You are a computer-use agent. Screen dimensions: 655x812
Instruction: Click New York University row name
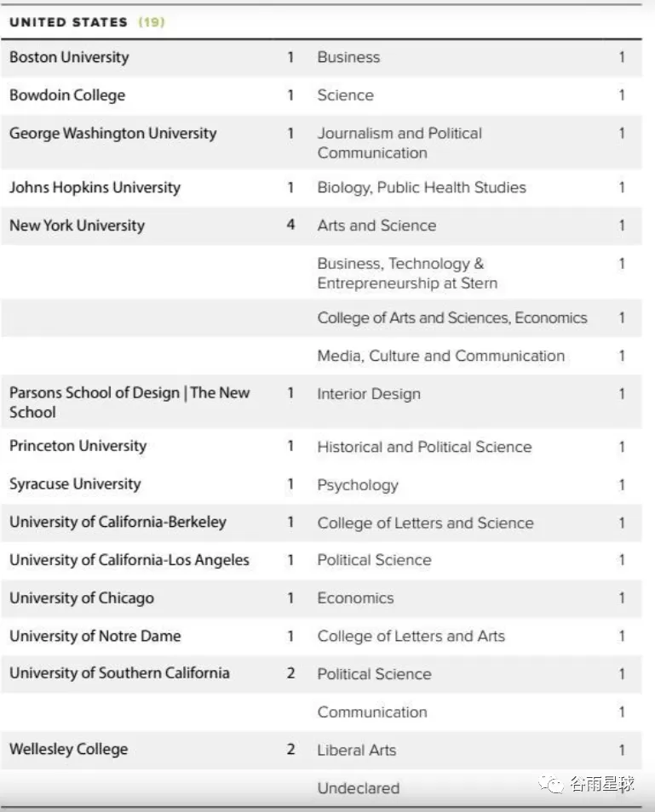click(78, 226)
